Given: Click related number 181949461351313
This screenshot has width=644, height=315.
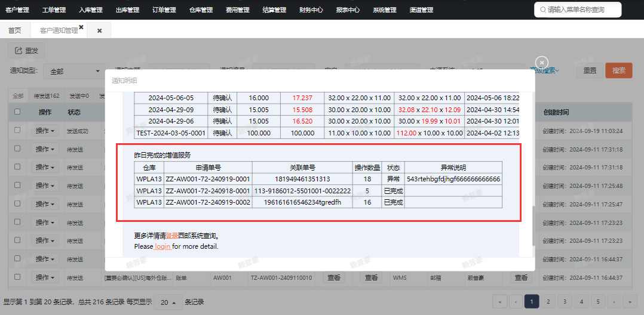Looking at the screenshot, I should pos(302,179).
